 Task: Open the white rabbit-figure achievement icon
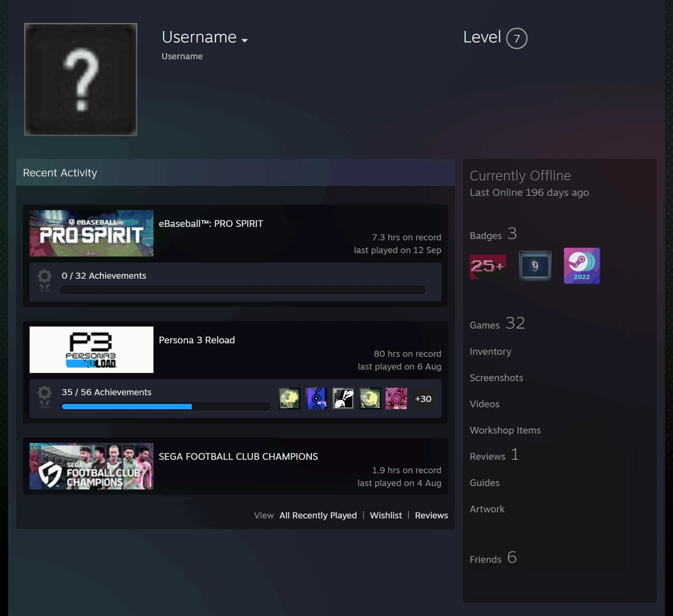click(343, 398)
